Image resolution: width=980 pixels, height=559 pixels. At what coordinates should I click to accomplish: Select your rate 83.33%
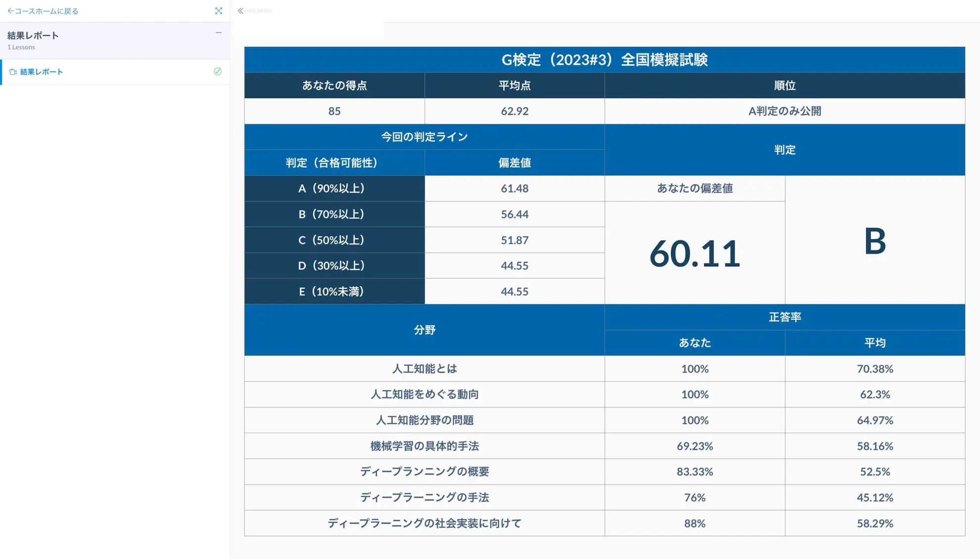click(x=695, y=471)
